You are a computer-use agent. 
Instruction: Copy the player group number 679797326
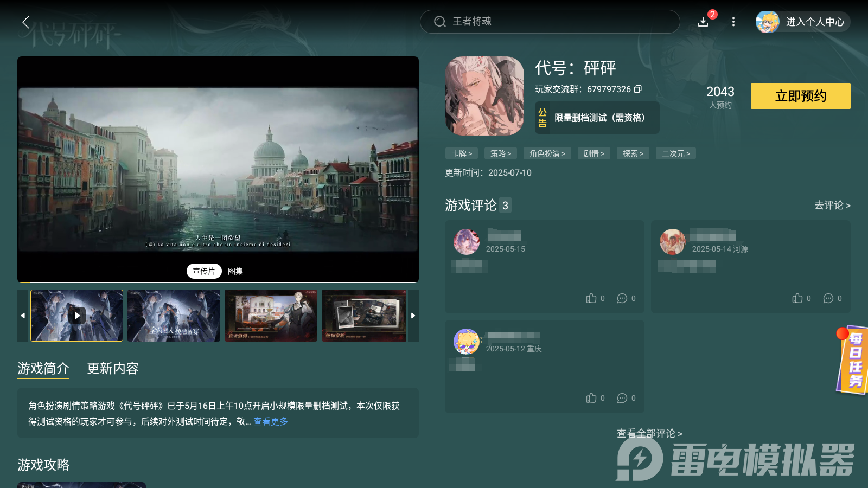[x=638, y=89]
